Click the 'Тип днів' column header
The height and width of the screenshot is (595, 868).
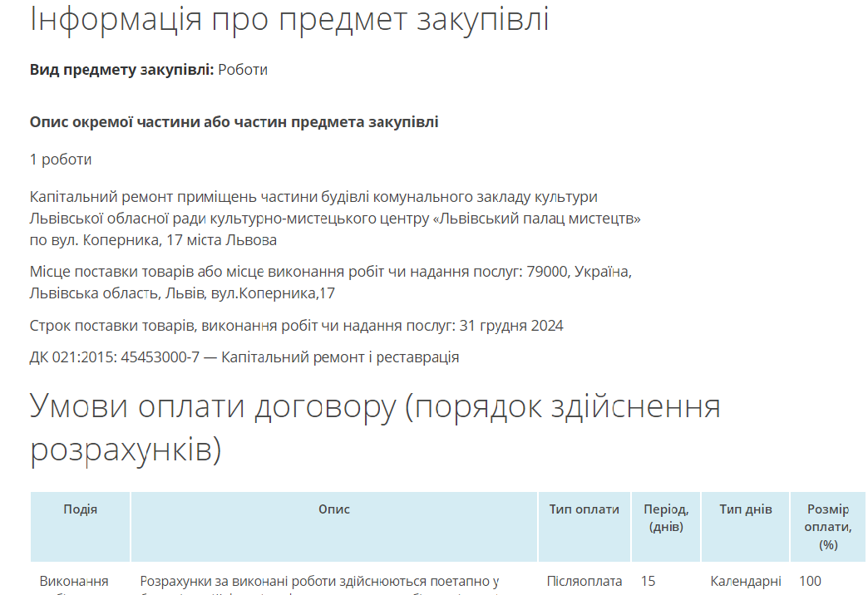tap(745, 526)
